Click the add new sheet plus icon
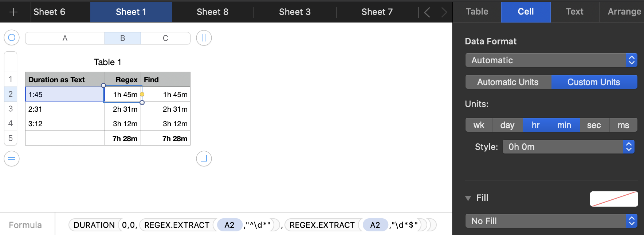This screenshot has height=235, width=644. point(13,12)
